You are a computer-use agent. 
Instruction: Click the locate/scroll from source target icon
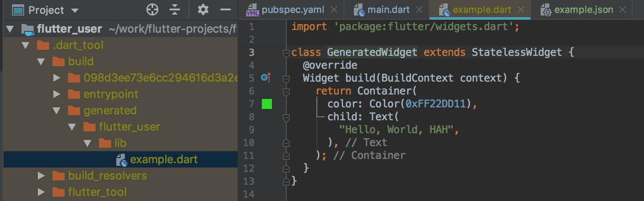152,10
